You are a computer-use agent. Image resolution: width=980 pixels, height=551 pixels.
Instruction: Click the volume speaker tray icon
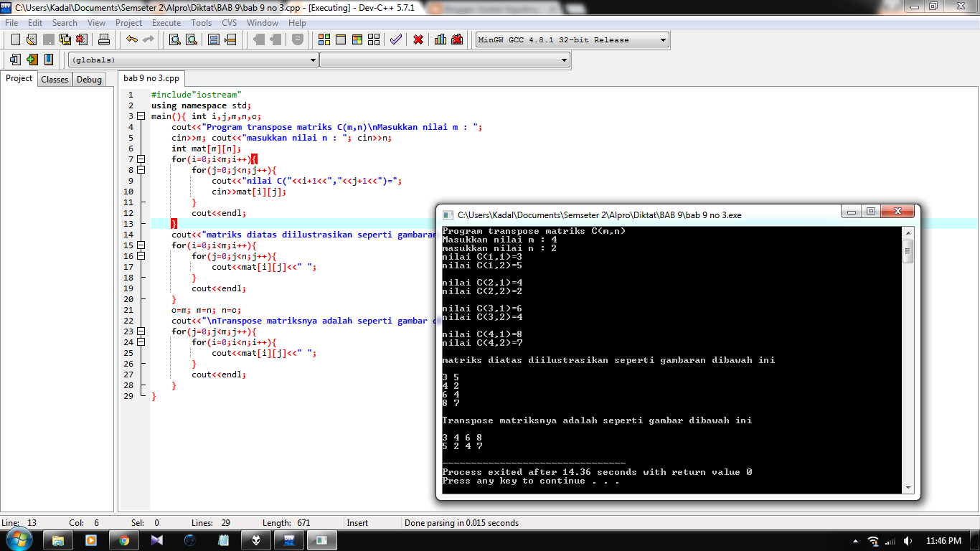pyautogui.click(x=908, y=541)
